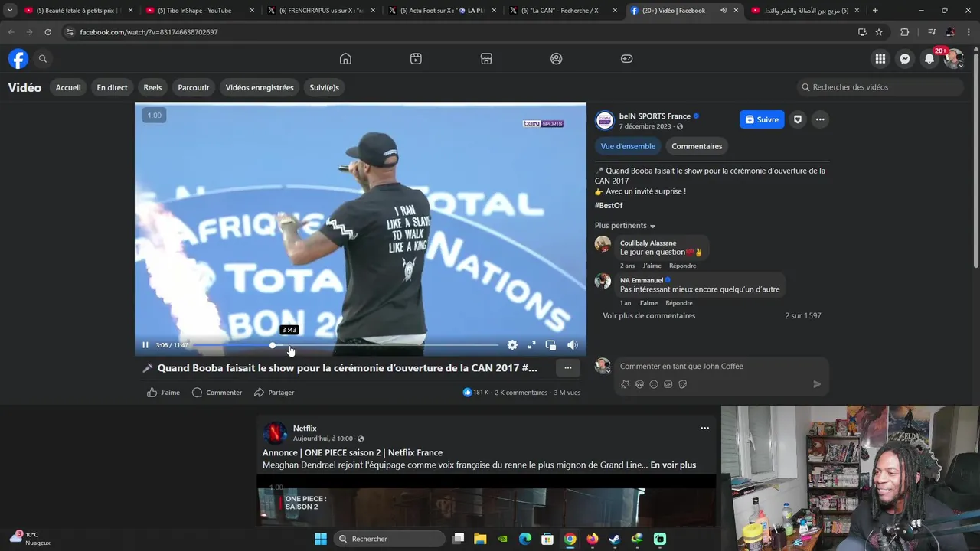Open Vidéos enregistrées section
The height and width of the screenshot is (551, 980).
(260, 87)
